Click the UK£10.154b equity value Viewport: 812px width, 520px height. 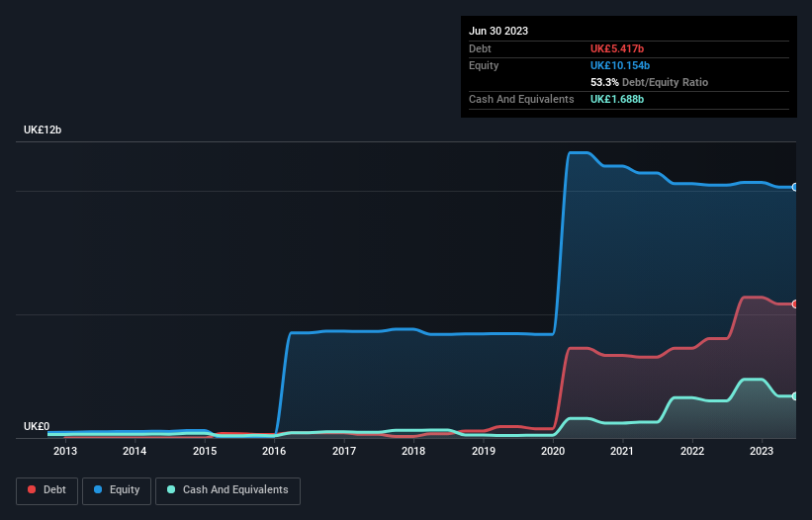coord(620,65)
